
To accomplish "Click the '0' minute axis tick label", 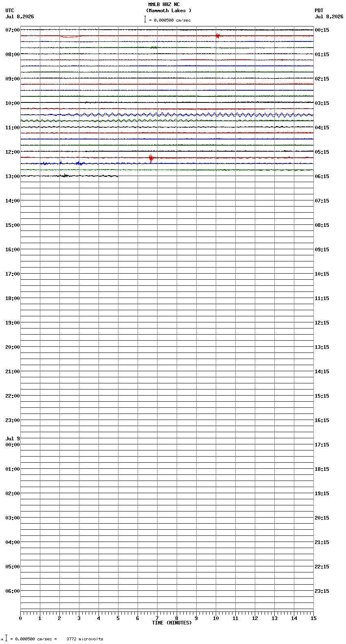I will pos(20,618).
